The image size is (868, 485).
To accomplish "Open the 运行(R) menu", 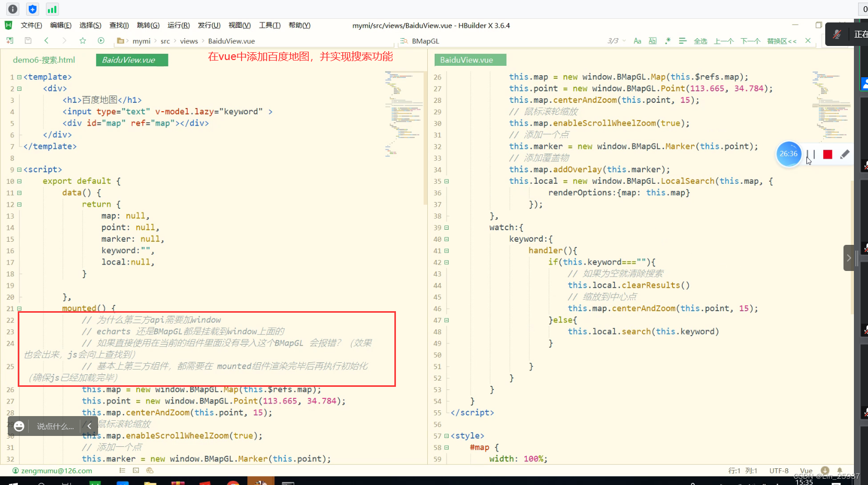I will point(178,25).
